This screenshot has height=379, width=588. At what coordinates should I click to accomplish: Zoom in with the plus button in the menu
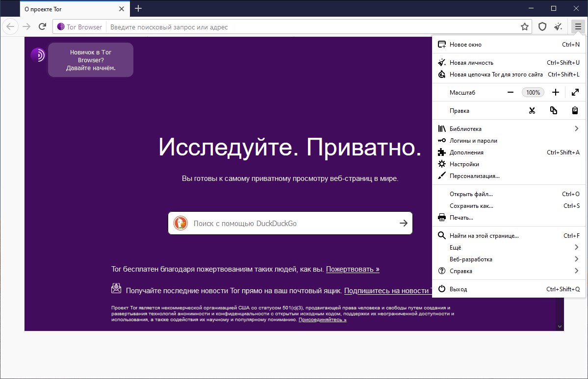(x=556, y=92)
